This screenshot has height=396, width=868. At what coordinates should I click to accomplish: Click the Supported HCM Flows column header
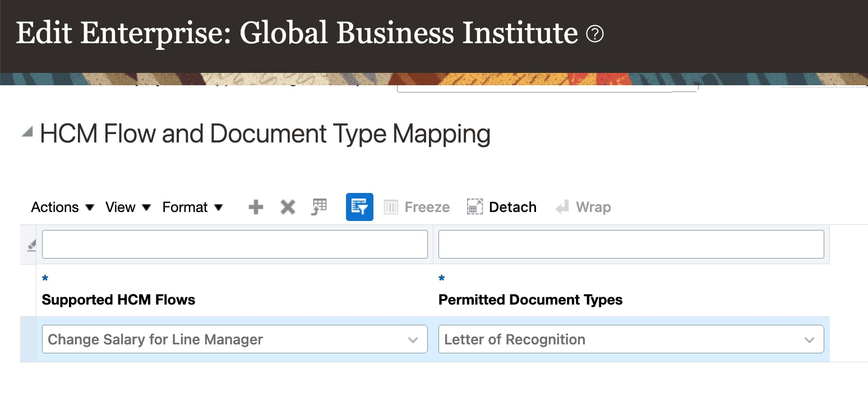(118, 300)
